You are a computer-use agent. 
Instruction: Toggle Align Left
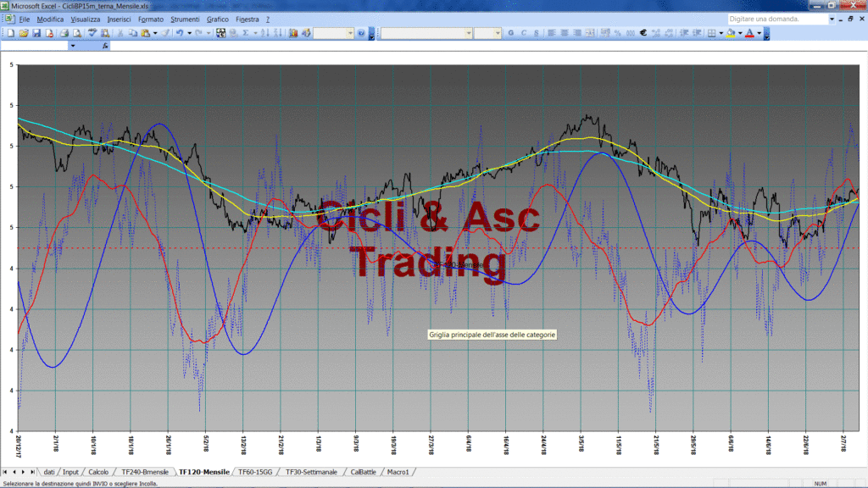tap(551, 33)
